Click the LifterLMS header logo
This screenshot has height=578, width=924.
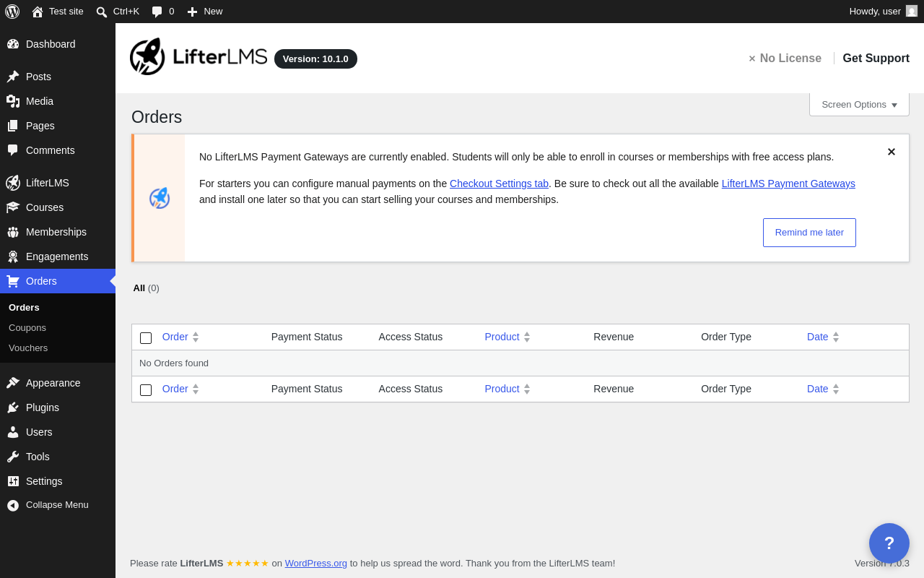point(199,56)
